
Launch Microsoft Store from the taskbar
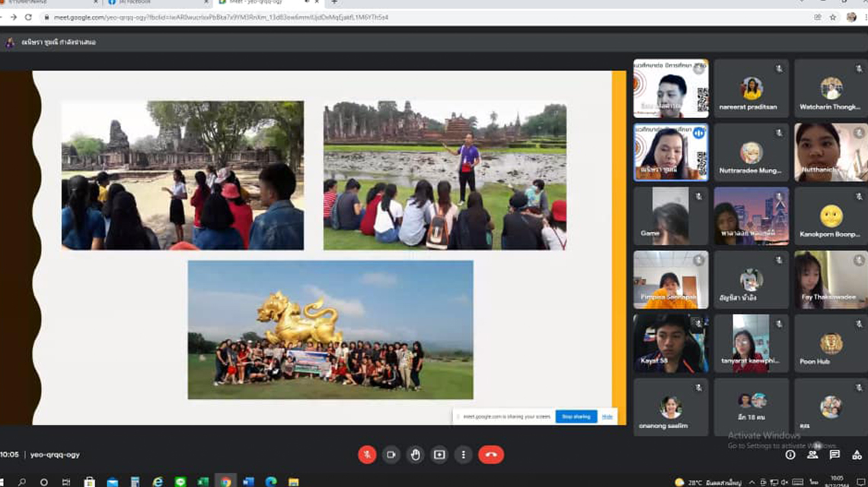(x=89, y=482)
